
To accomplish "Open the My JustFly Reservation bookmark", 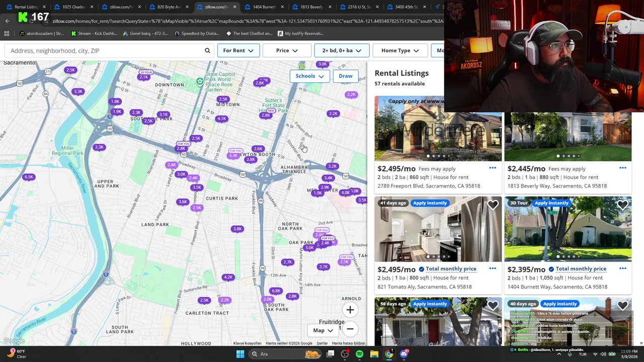I will pyautogui.click(x=299, y=34).
